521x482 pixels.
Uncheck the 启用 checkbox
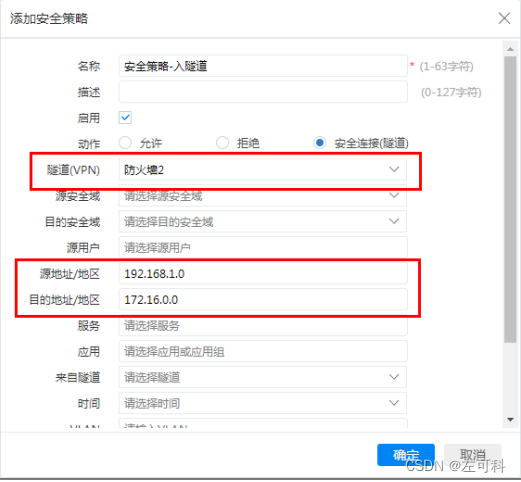[125, 118]
